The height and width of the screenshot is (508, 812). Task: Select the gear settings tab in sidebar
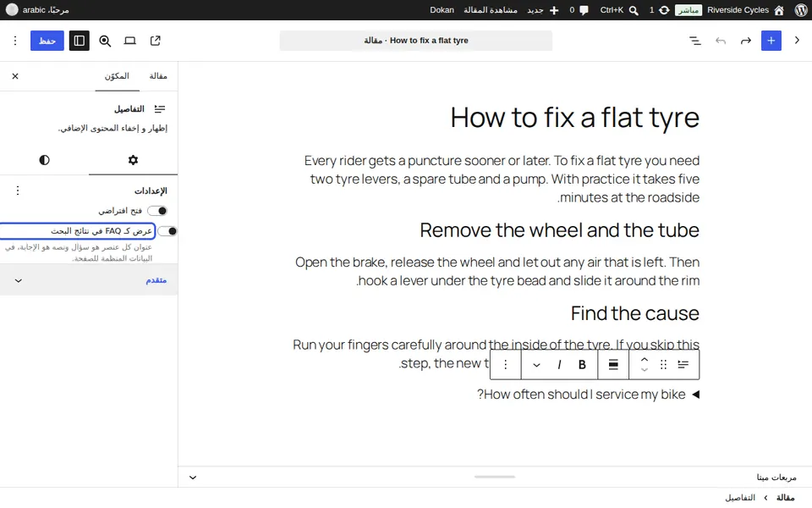coord(133,160)
